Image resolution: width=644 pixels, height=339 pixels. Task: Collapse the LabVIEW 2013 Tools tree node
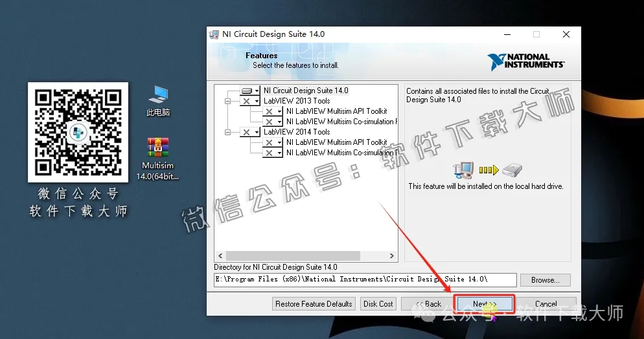click(227, 101)
